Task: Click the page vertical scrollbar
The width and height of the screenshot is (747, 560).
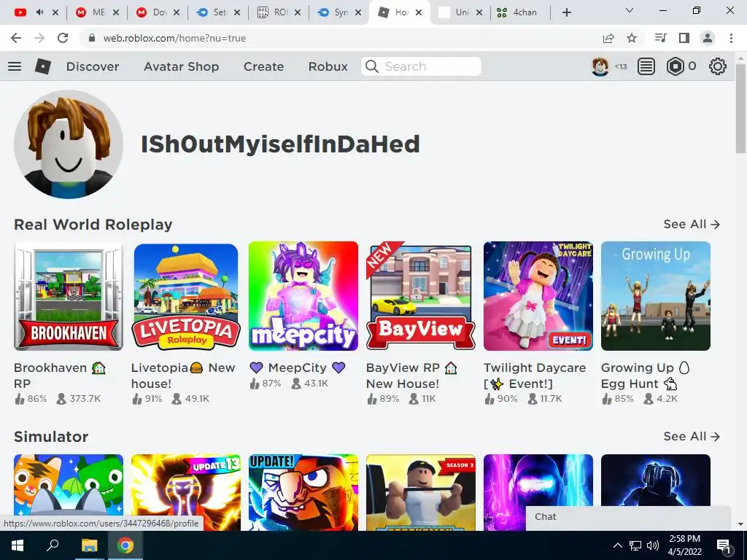Action: pyautogui.click(x=740, y=109)
